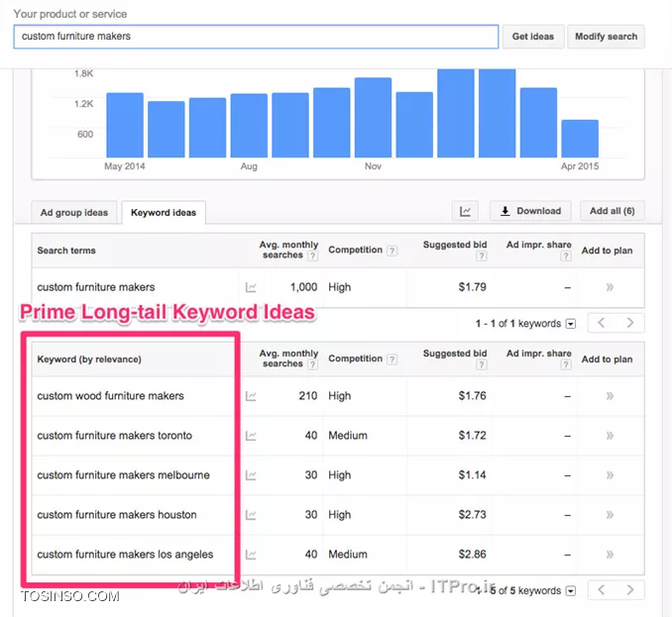
Task: Toggle the chart view icon button
Action: click(x=465, y=211)
